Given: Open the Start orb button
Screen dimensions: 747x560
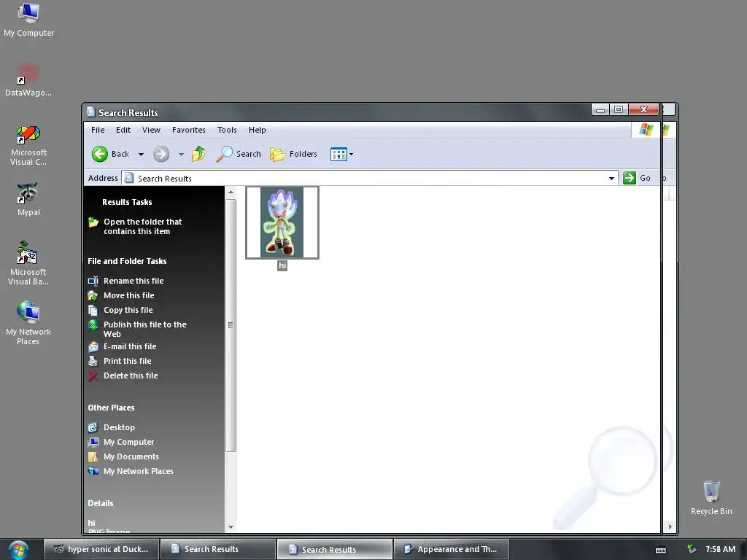Looking at the screenshot, I should [x=18, y=550].
